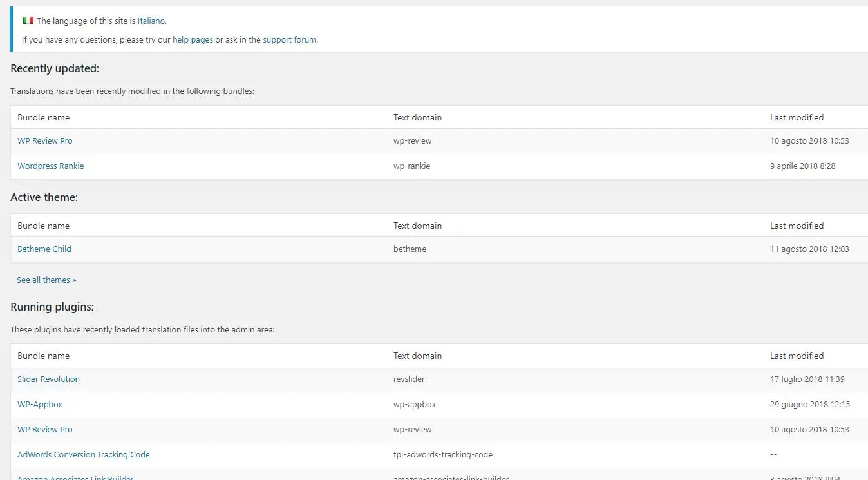Open WP Review Pro under Running plugins
This screenshot has height=480, width=868.
point(45,430)
